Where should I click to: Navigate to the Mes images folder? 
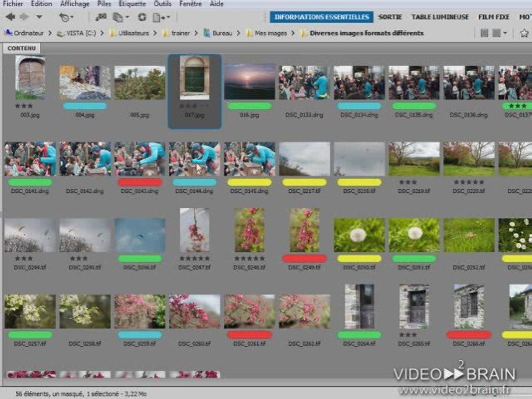(x=271, y=33)
